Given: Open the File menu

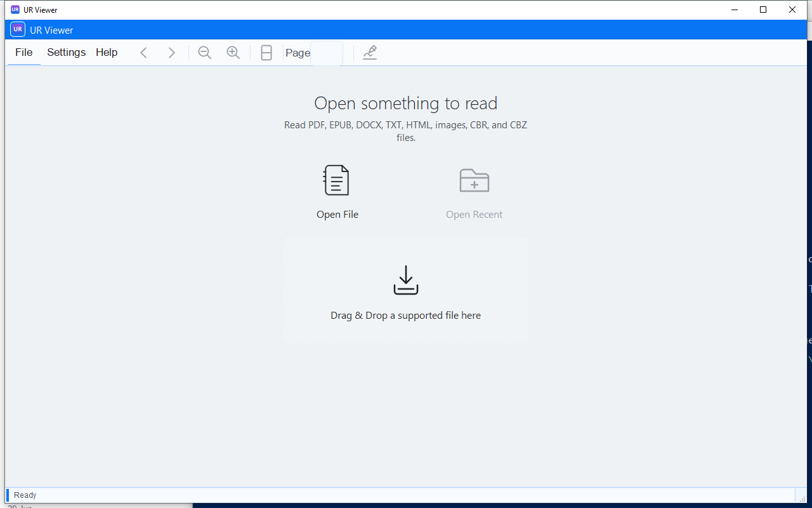Looking at the screenshot, I should (x=24, y=53).
